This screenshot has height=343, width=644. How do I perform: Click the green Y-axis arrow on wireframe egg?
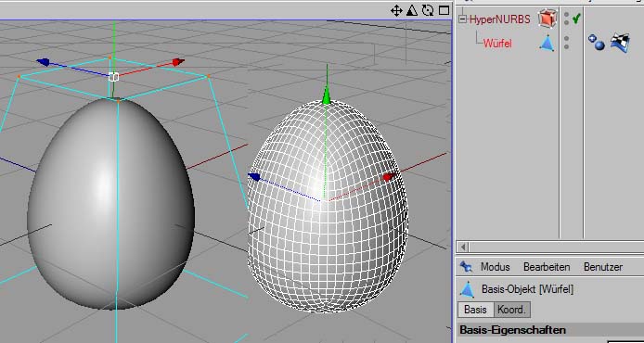click(x=326, y=95)
